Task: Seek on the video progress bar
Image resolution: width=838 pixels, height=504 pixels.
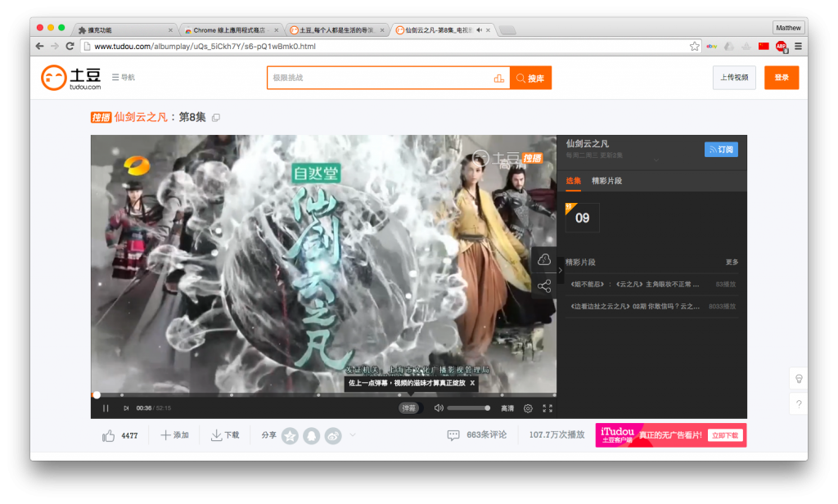Action: pos(323,395)
